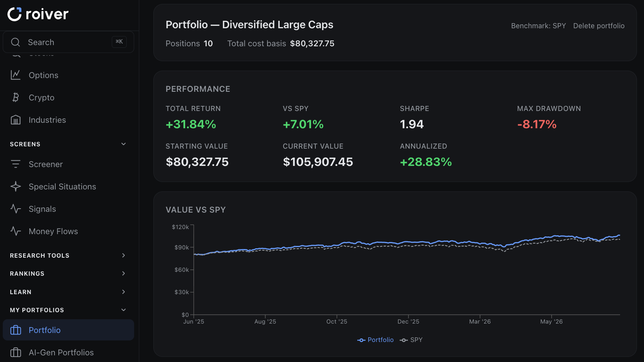The image size is (644, 362).
Task: Click the RANKINGS header label
Action: 27,273
